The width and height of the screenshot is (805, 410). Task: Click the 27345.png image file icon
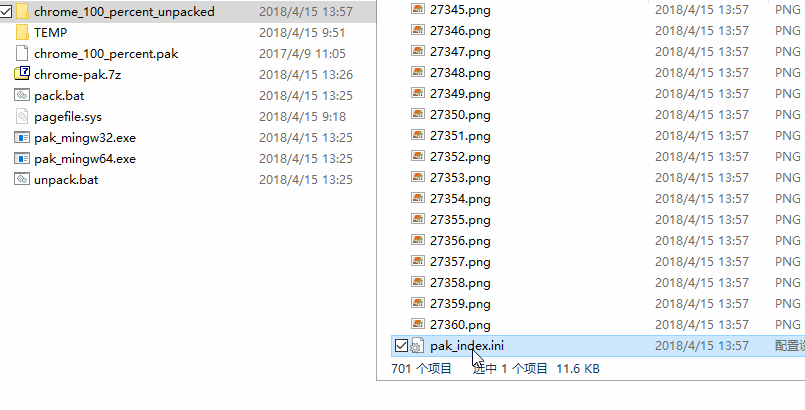[418, 9]
